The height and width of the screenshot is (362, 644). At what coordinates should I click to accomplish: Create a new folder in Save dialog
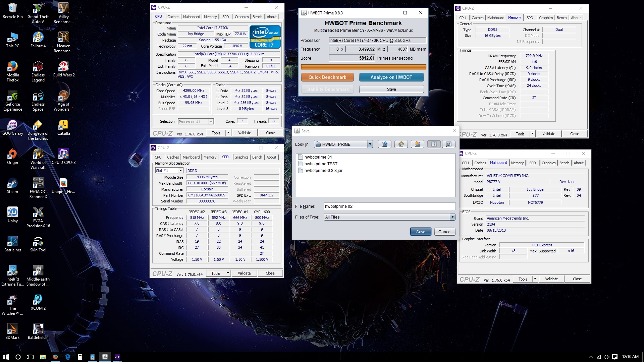(x=418, y=144)
